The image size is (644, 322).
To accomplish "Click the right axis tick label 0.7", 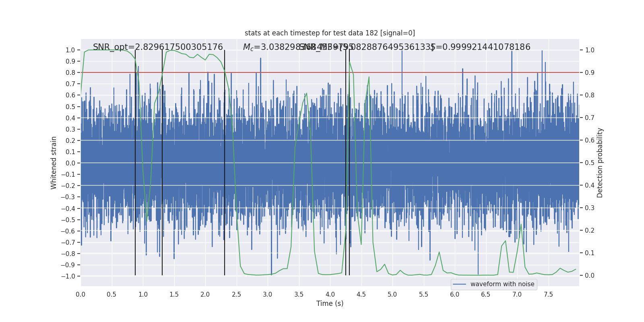I will [x=590, y=118].
